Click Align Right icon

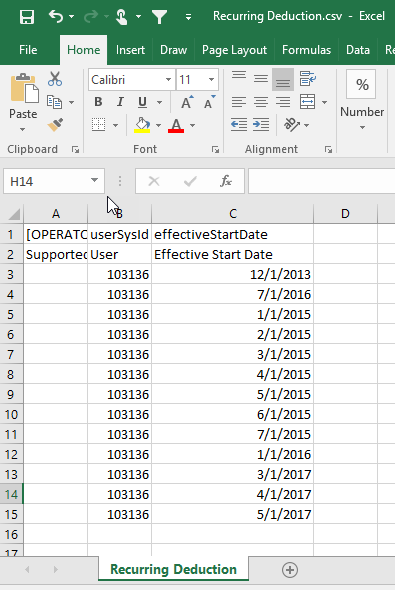coord(283,102)
